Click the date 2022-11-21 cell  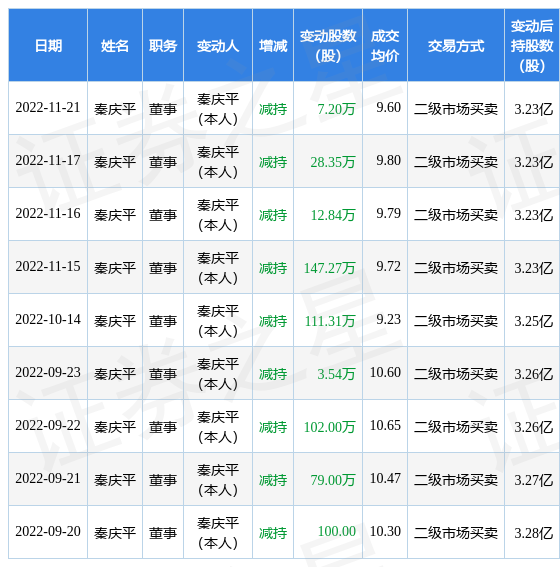click(x=48, y=108)
